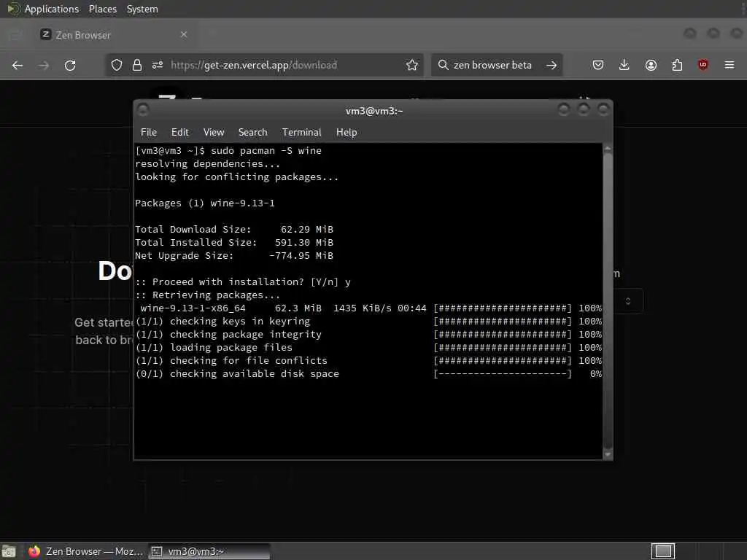This screenshot has height=560, width=747.
Task: Submit search with the go arrow
Action: (x=551, y=65)
